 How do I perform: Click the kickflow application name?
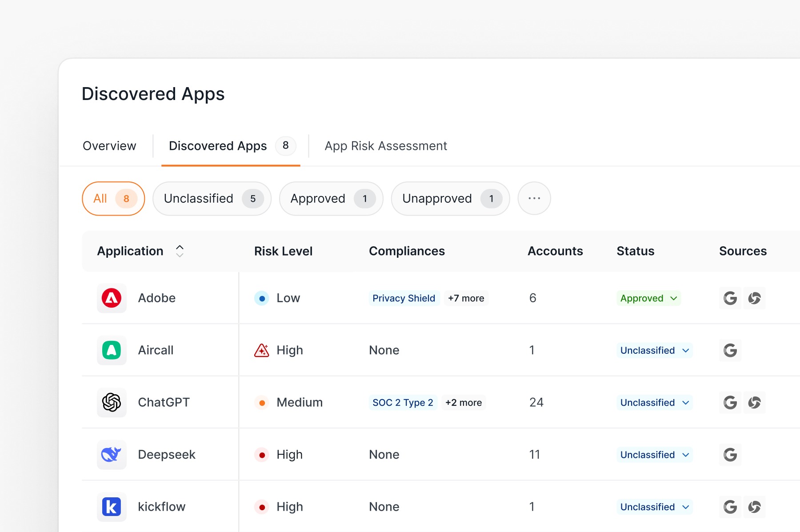(161, 507)
